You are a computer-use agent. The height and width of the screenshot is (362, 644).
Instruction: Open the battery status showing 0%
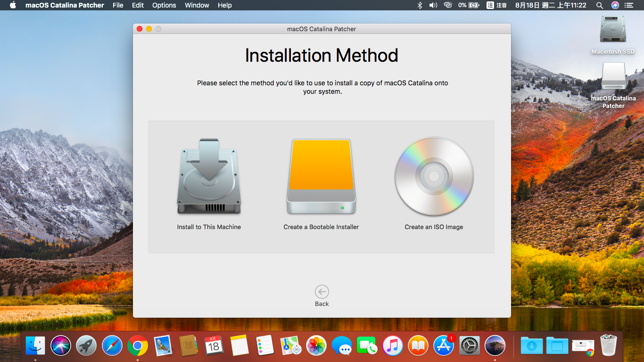click(469, 5)
